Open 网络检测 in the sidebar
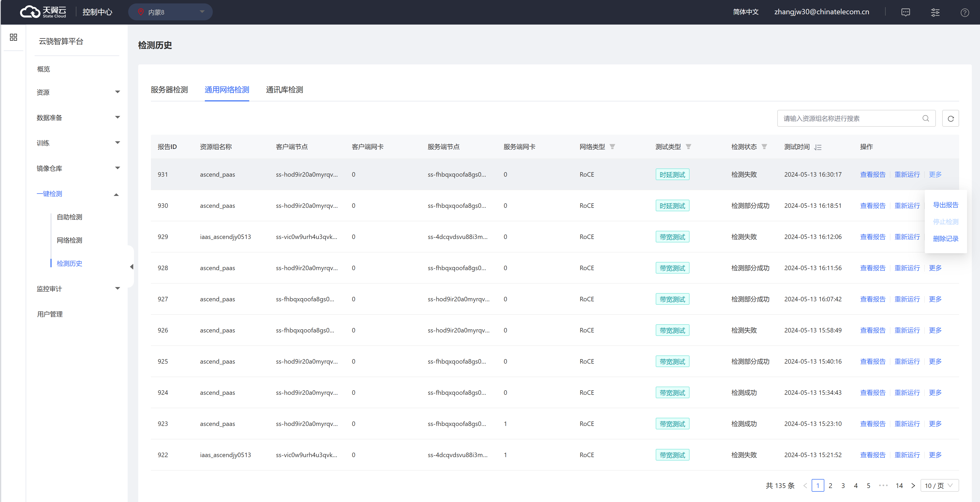The width and height of the screenshot is (980, 502). 69,240
